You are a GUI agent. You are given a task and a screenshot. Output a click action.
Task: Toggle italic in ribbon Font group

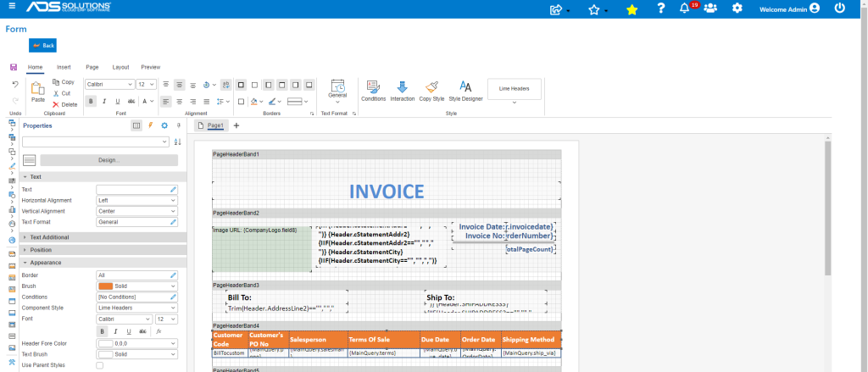(104, 102)
